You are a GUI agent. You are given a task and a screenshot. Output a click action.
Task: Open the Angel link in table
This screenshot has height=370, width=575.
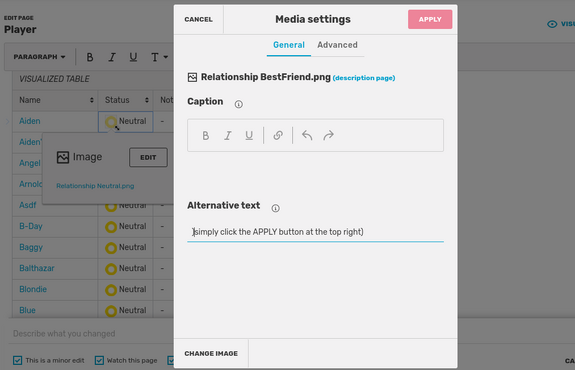(x=30, y=163)
